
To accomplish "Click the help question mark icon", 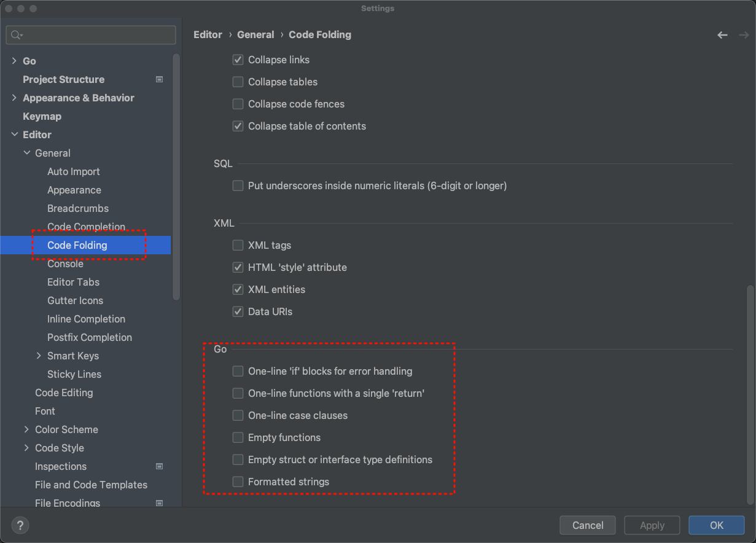I will pyautogui.click(x=20, y=525).
